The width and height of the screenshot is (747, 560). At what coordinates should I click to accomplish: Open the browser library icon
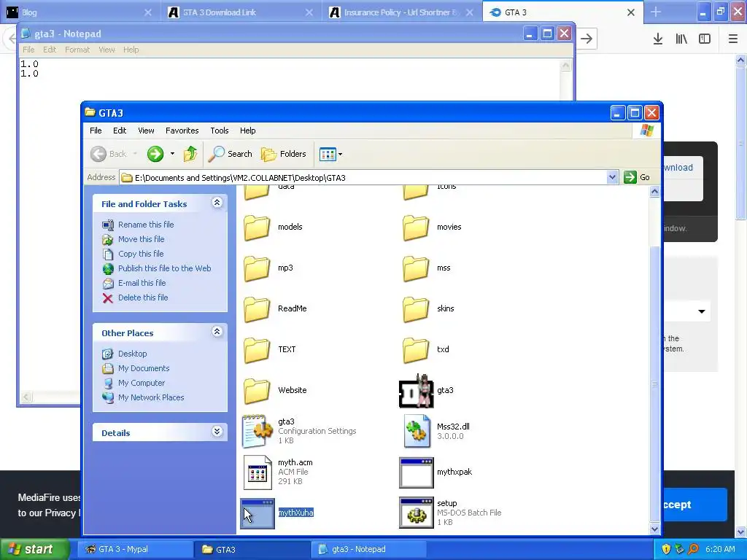click(x=681, y=39)
